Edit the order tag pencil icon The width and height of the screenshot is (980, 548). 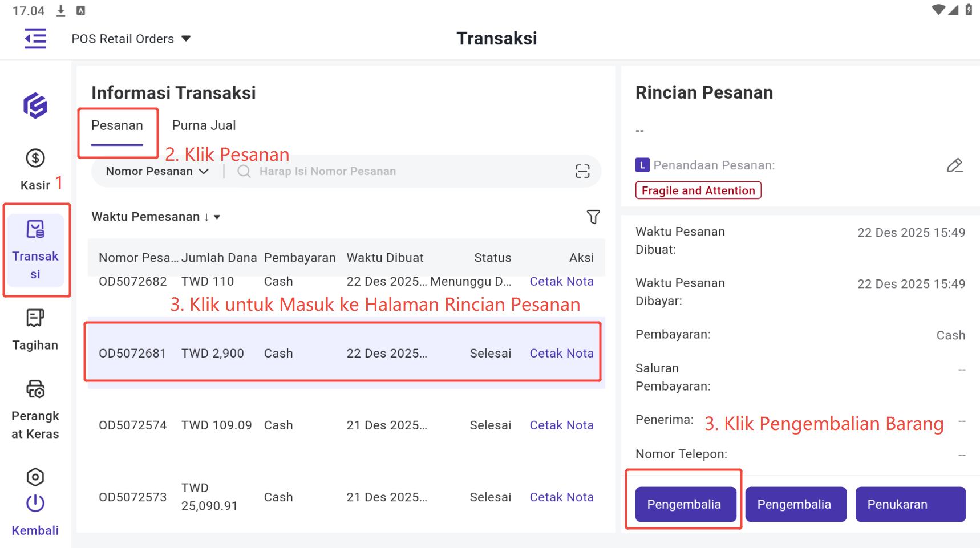[x=954, y=165]
